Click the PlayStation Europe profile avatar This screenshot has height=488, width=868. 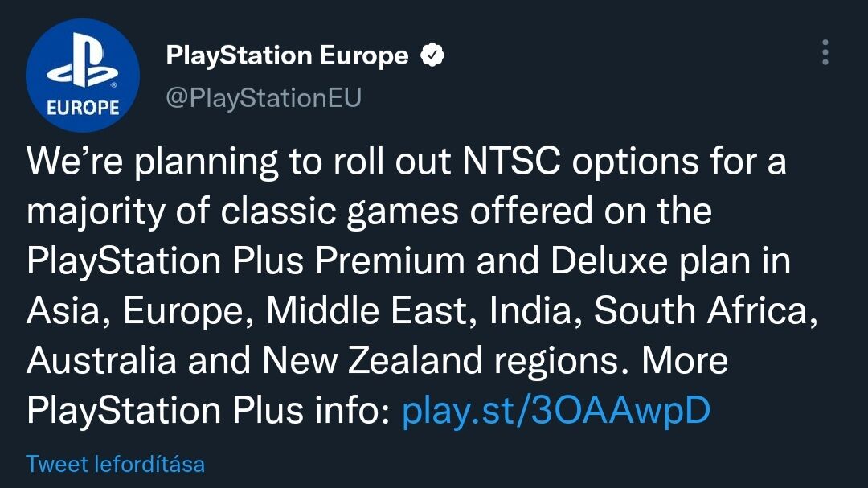click(x=83, y=76)
